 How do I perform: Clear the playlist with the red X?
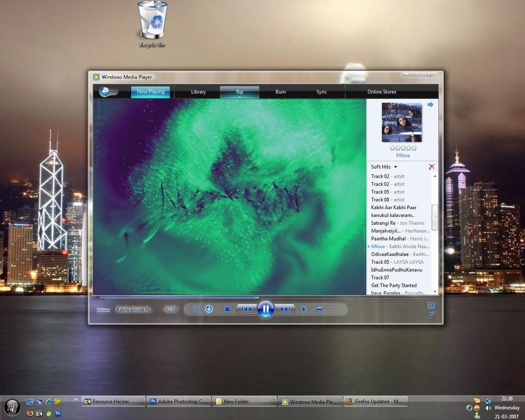(431, 167)
